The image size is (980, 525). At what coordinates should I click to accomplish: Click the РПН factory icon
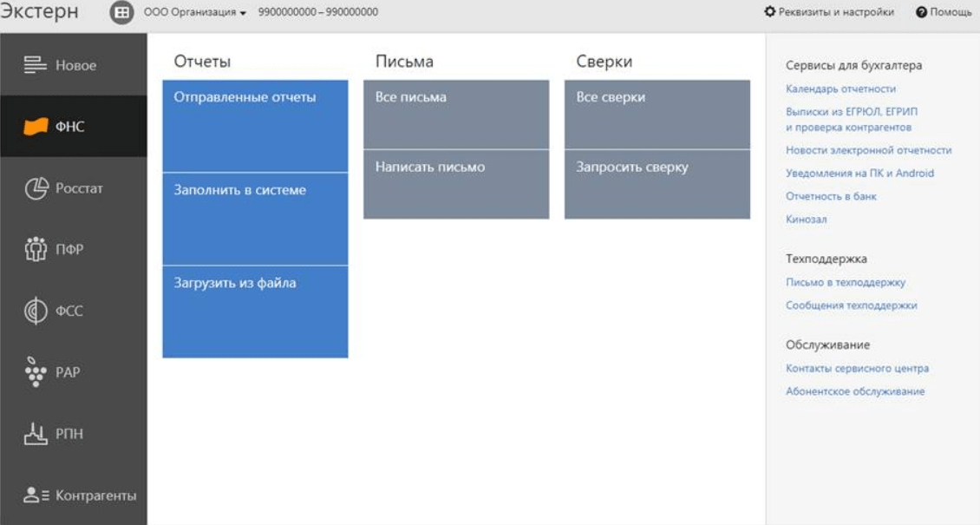35,433
